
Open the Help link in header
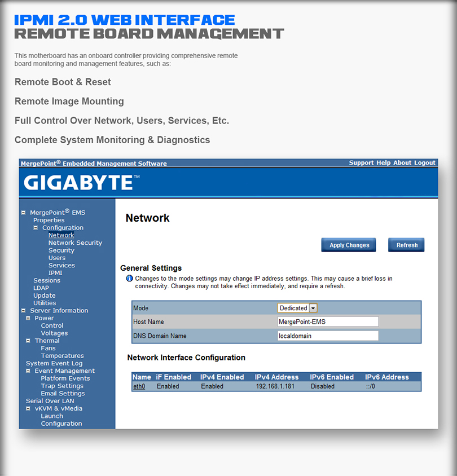coord(384,163)
